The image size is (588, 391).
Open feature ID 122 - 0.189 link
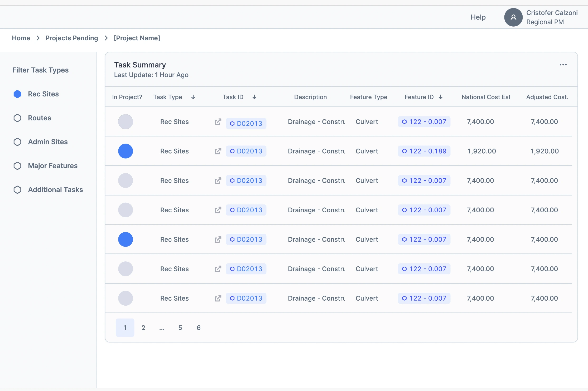click(x=424, y=151)
